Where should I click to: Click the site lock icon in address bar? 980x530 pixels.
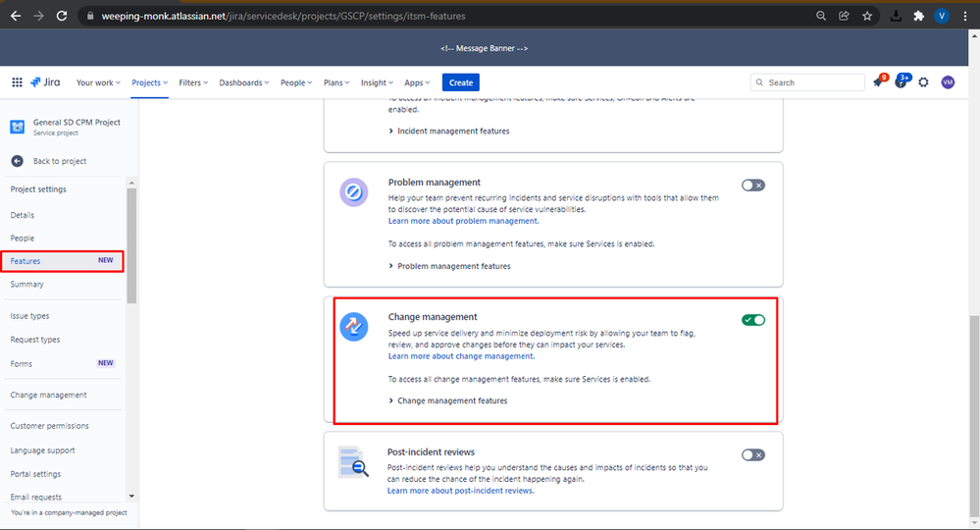pyautogui.click(x=90, y=16)
